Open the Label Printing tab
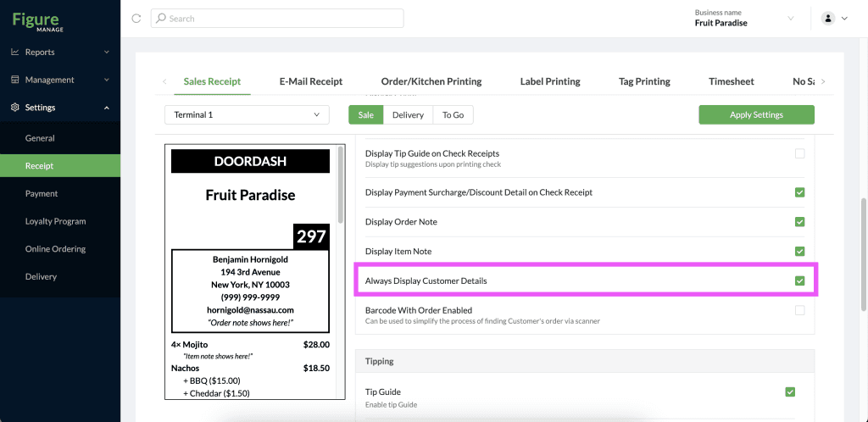The image size is (868, 422). pyautogui.click(x=550, y=81)
